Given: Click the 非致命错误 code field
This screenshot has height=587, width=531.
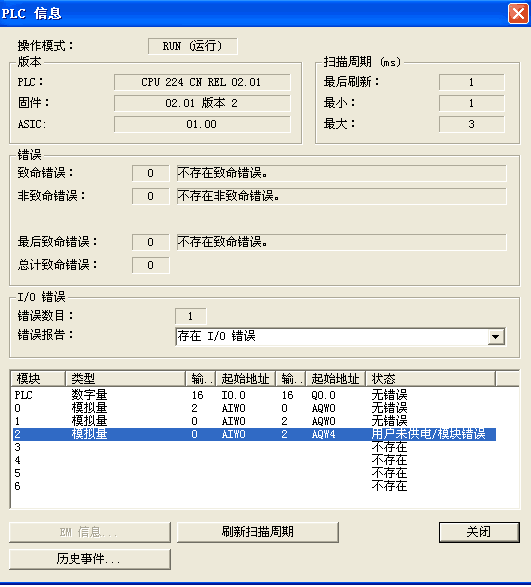Looking at the screenshot, I should tap(151, 196).
